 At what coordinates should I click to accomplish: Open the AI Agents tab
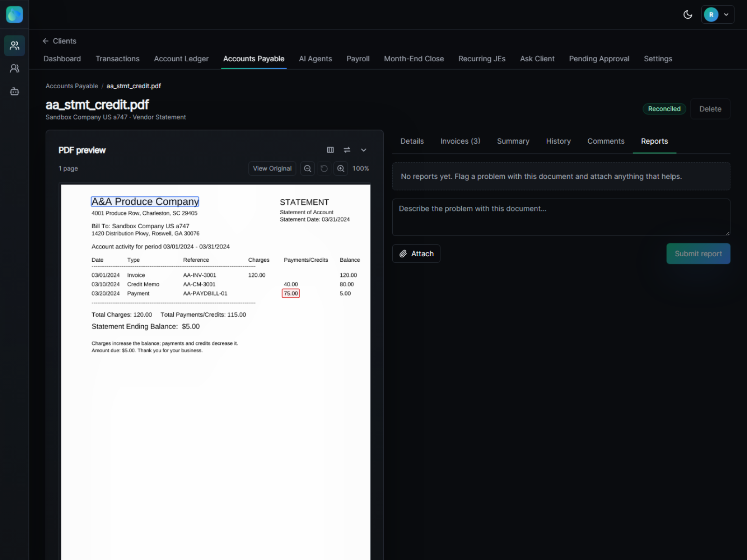coord(316,59)
